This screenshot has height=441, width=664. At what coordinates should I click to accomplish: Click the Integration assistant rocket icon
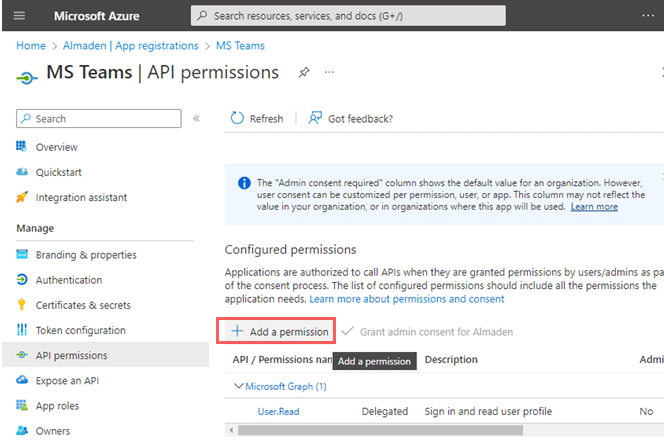pos(22,197)
